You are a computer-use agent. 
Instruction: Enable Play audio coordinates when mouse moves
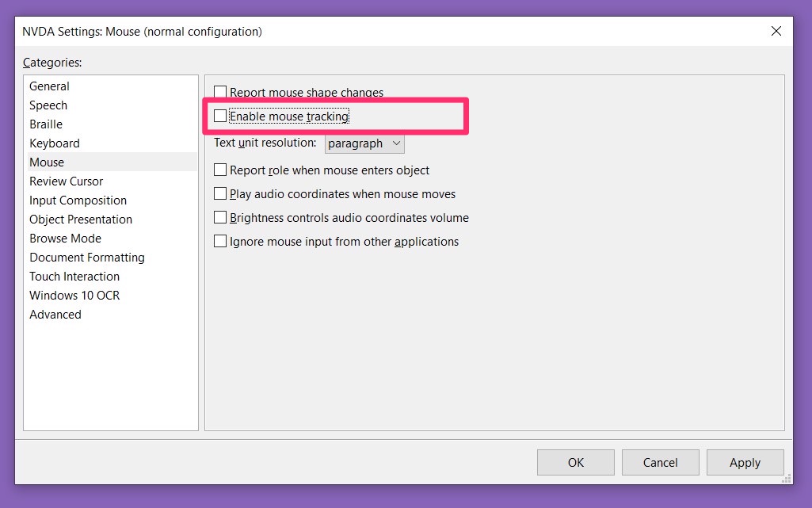pyautogui.click(x=220, y=194)
